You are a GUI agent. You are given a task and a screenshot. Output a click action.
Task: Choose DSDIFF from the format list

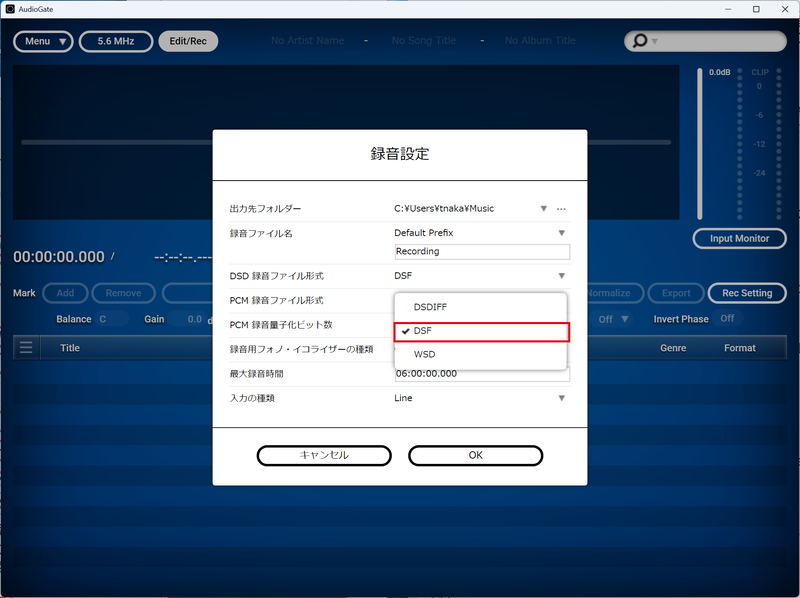(x=432, y=305)
